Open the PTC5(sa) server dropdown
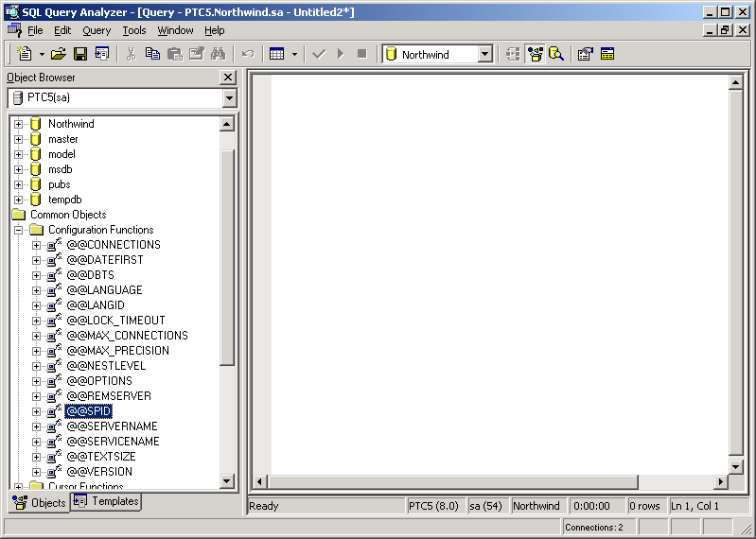Viewport: 756px width, 539px height. pos(229,97)
